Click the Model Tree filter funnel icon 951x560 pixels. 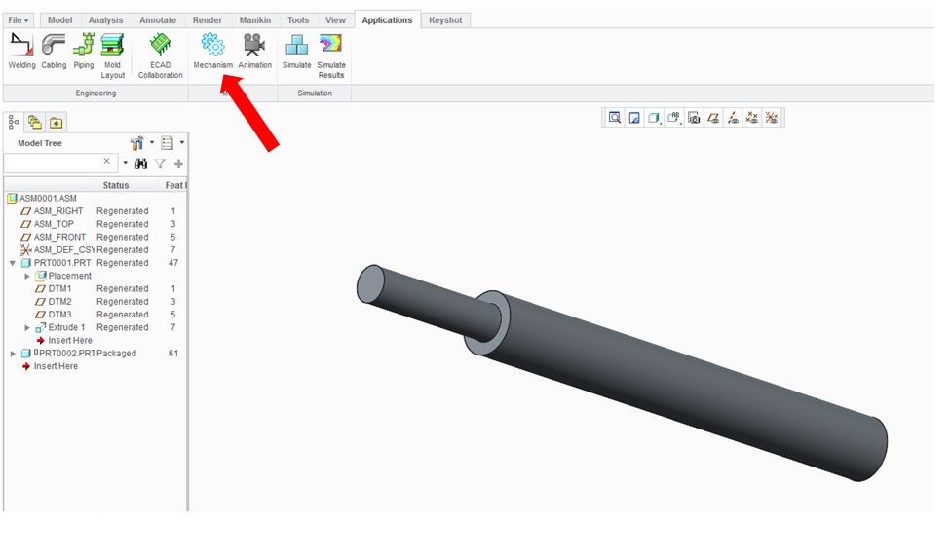point(160,164)
